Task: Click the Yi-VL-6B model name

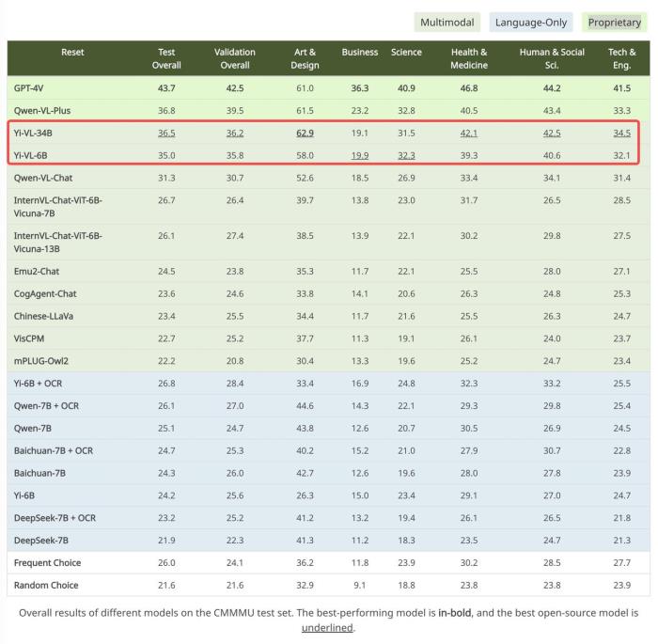Action: tap(31, 155)
